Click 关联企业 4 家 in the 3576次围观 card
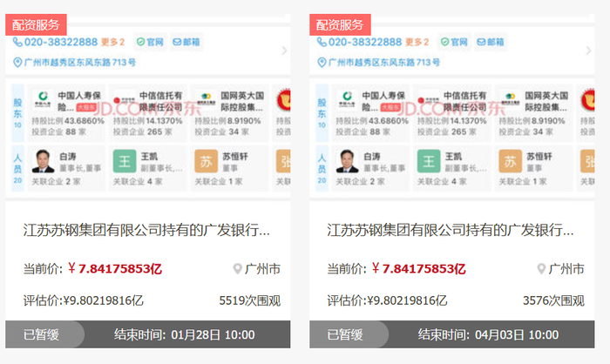The image size is (610, 364). (x=442, y=182)
